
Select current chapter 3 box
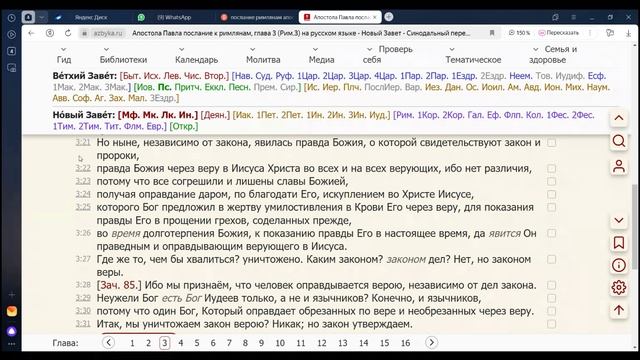[164, 343]
